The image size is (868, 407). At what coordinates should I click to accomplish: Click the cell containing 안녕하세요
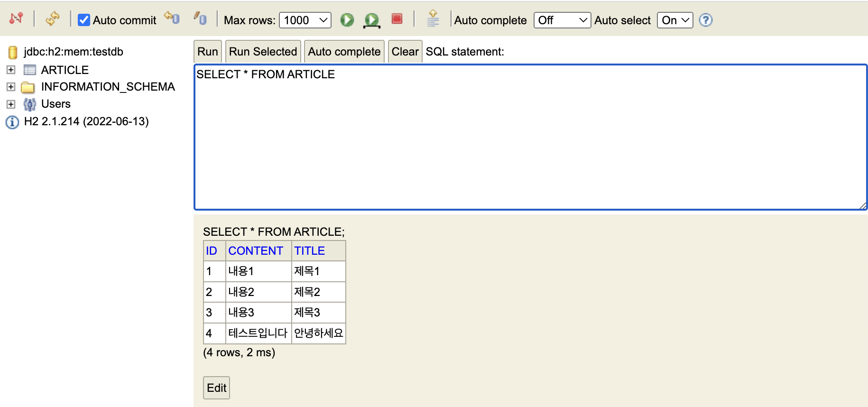click(318, 333)
